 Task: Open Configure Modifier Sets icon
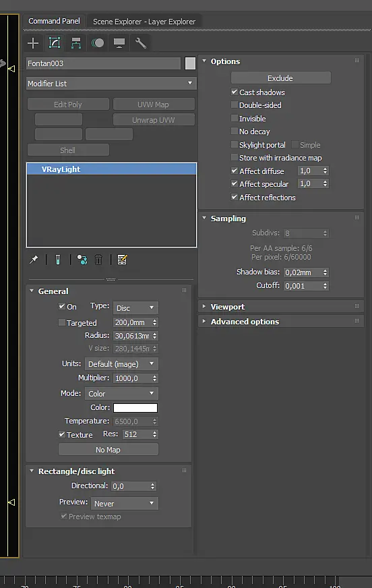[x=122, y=260]
